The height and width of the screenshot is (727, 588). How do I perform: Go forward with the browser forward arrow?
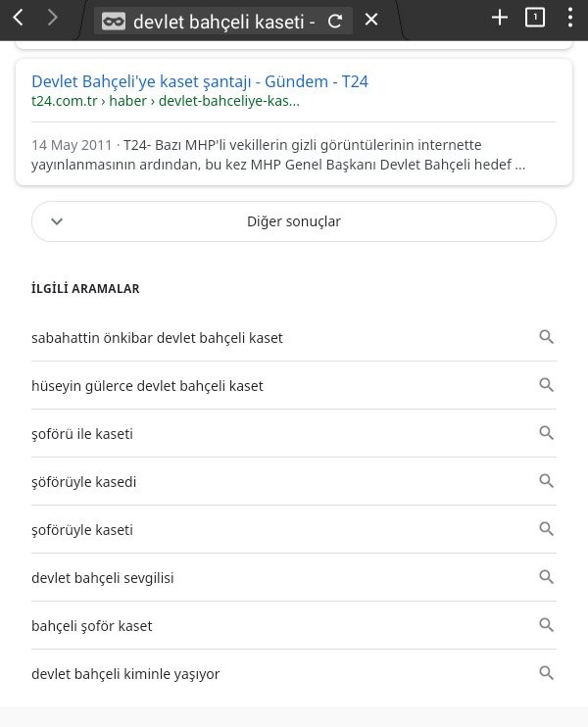[53, 18]
